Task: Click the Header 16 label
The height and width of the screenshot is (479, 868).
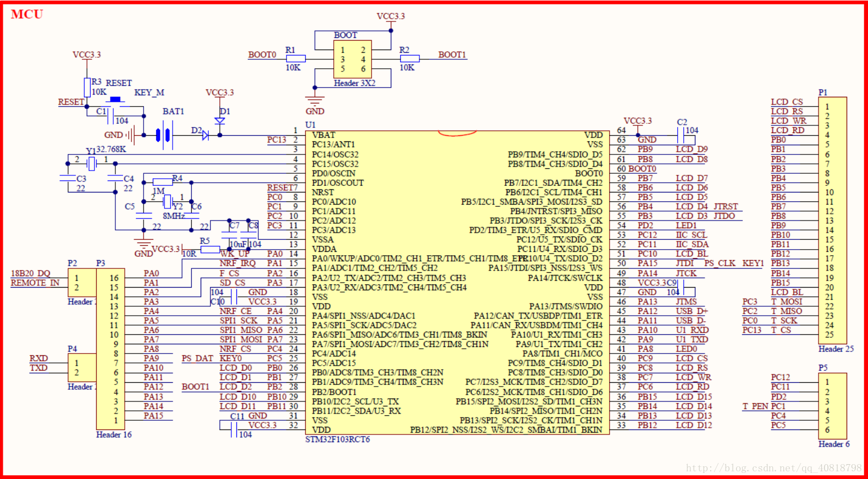Action: 114,434
